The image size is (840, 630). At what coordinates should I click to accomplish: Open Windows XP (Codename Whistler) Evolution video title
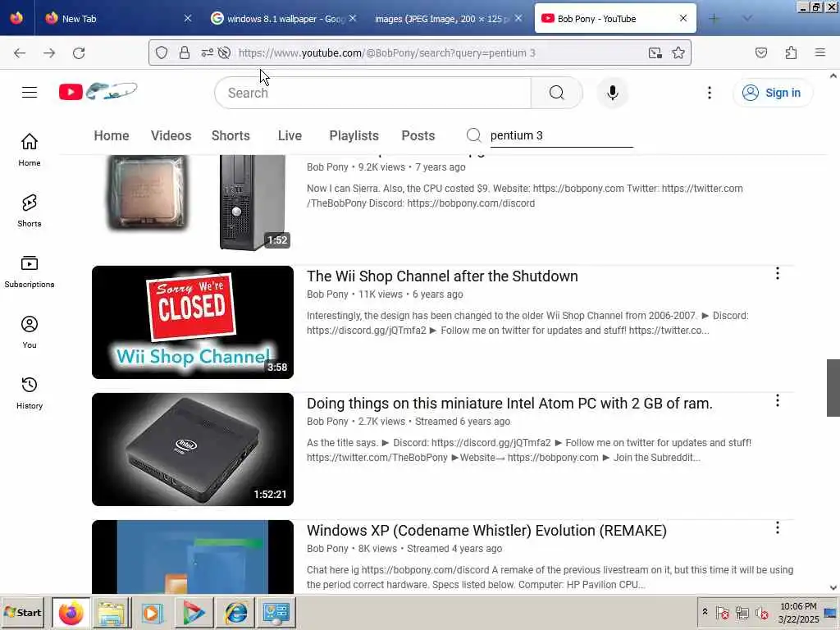[486, 531]
